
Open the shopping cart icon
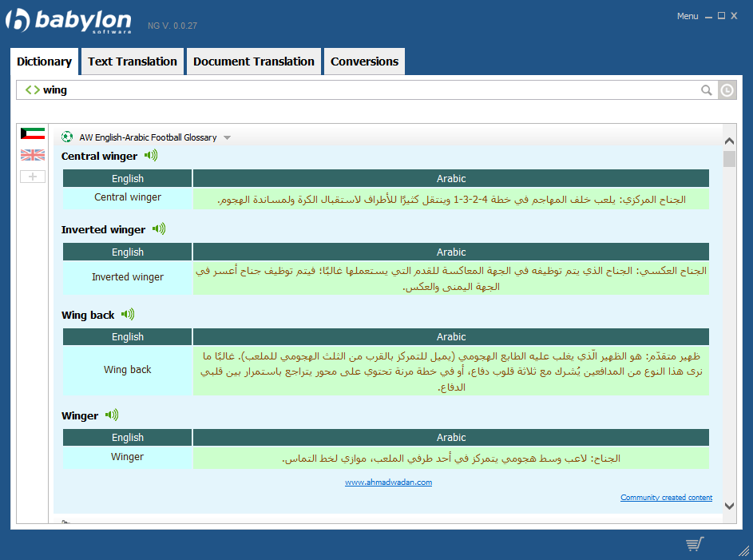pos(694,544)
